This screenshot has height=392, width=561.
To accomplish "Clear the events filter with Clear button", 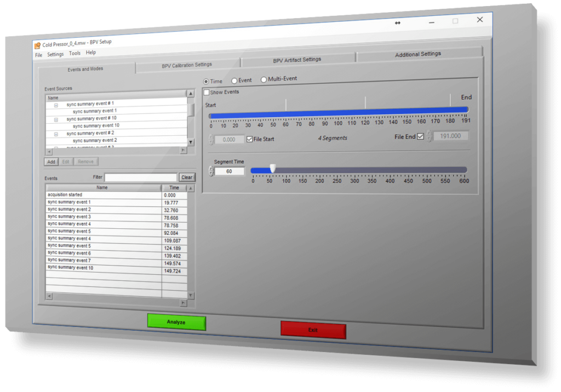I will (x=187, y=177).
